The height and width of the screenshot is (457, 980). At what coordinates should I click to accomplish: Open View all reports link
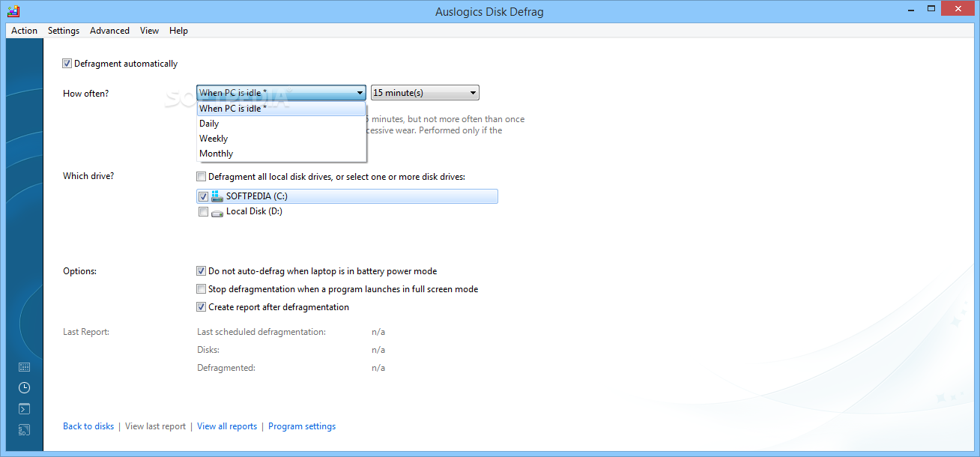tap(227, 426)
